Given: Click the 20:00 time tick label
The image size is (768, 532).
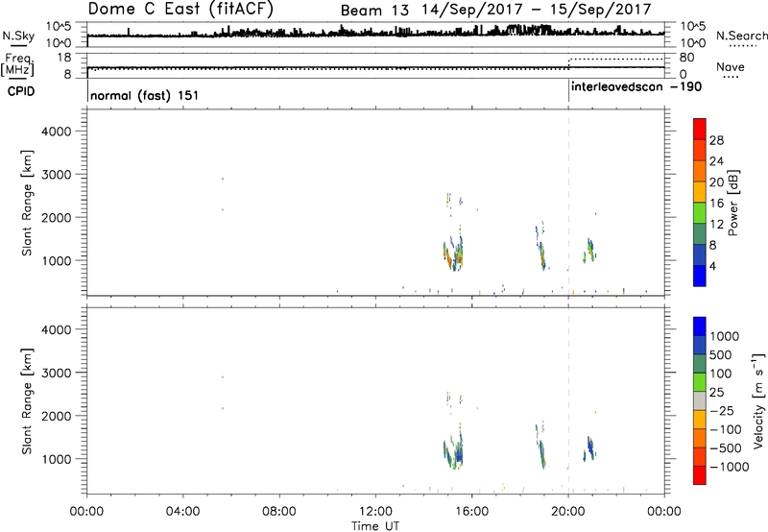Looking at the screenshot, I should [567, 512].
